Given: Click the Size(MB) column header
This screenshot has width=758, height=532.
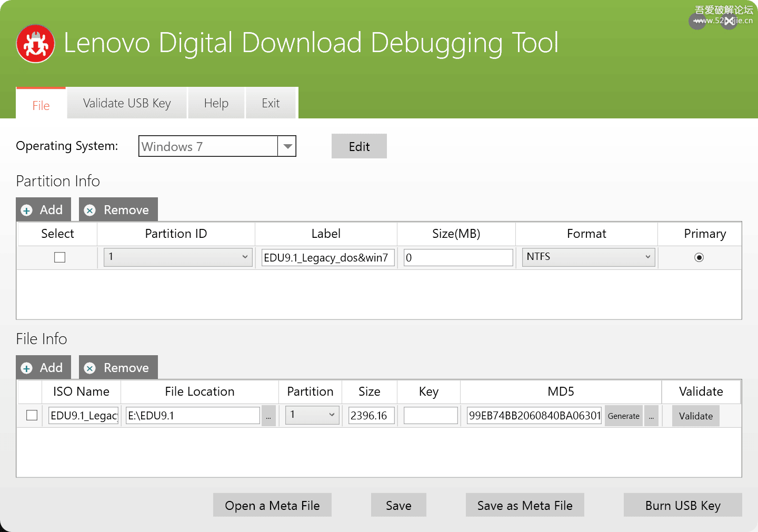Looking at the screenshot, I should pyautogui.click(x=456, y=234).
